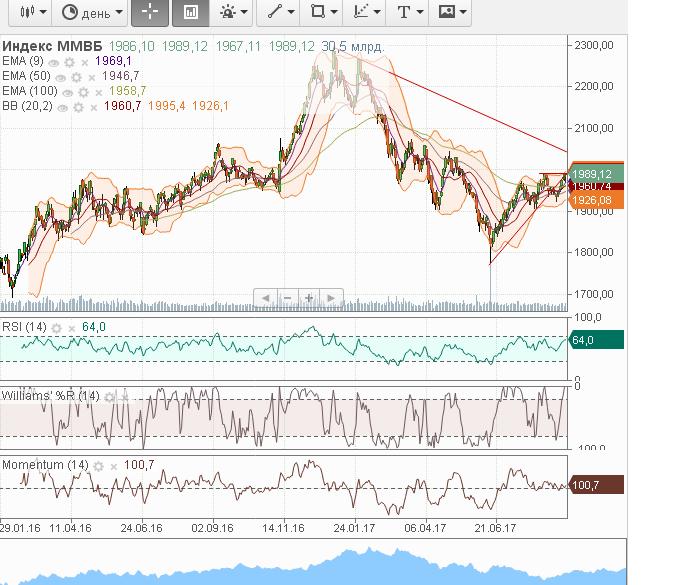Open settings for EMA (50)
Viewport: 674px width, 585px height.
tap(76, 78)
